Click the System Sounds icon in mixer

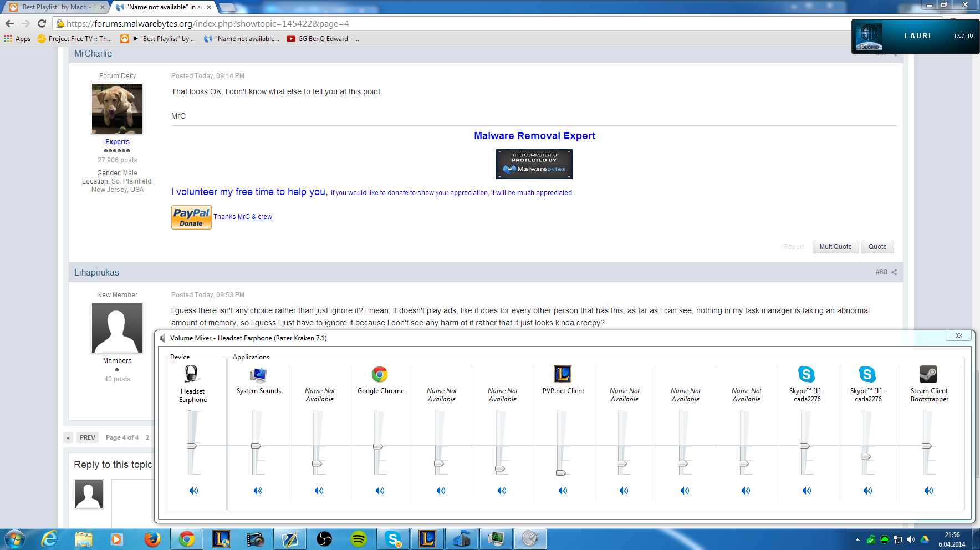[258, 375]
